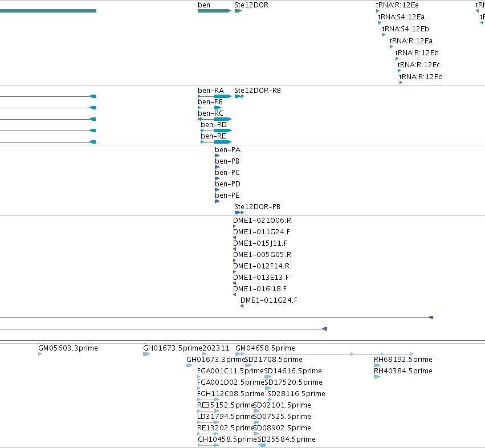This screenshot has height=448, width=485.
Task: Click the SD25584.5prime EST label
Action: 287,439
